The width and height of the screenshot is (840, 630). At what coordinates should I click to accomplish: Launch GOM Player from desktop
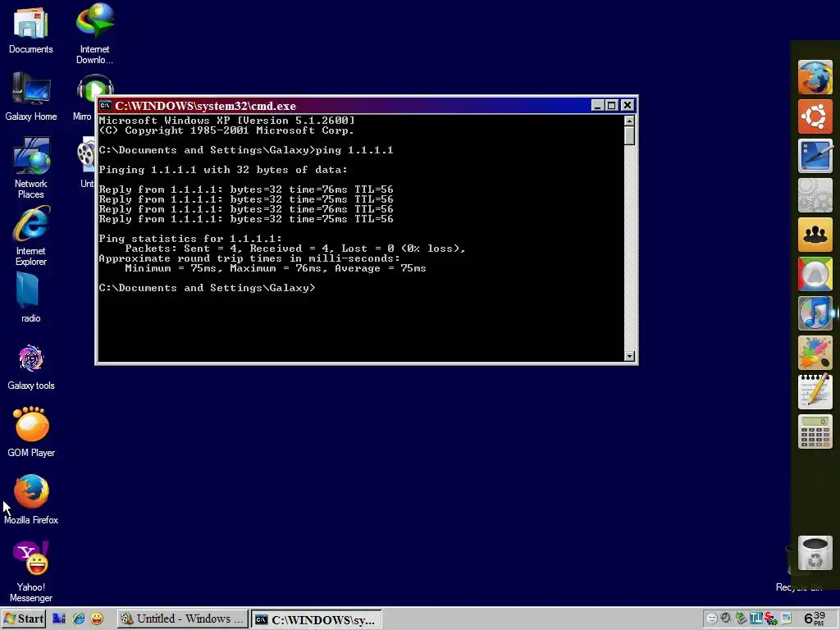tap(31, 431)
